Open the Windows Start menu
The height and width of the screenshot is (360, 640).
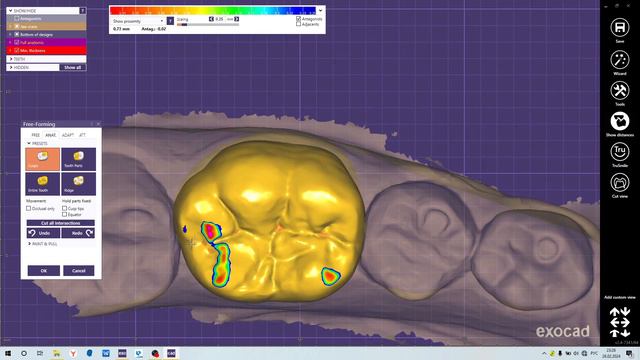(x=8, y=353)
